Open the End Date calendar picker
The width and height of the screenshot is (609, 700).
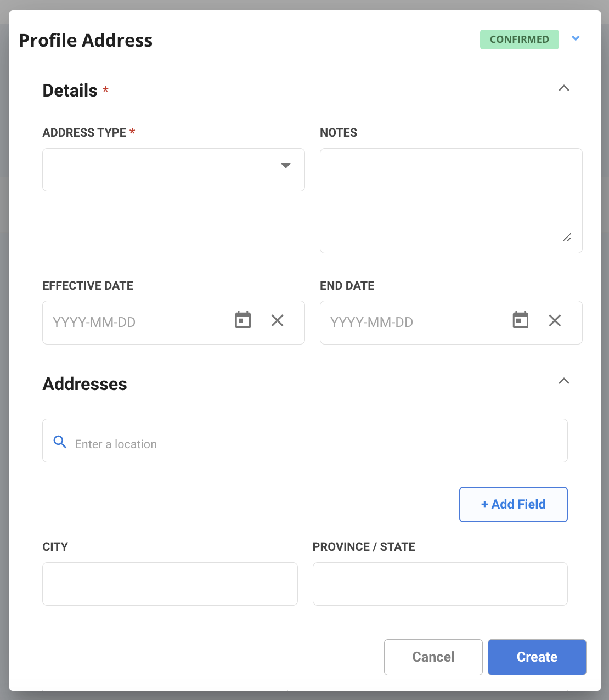(521, 320)
